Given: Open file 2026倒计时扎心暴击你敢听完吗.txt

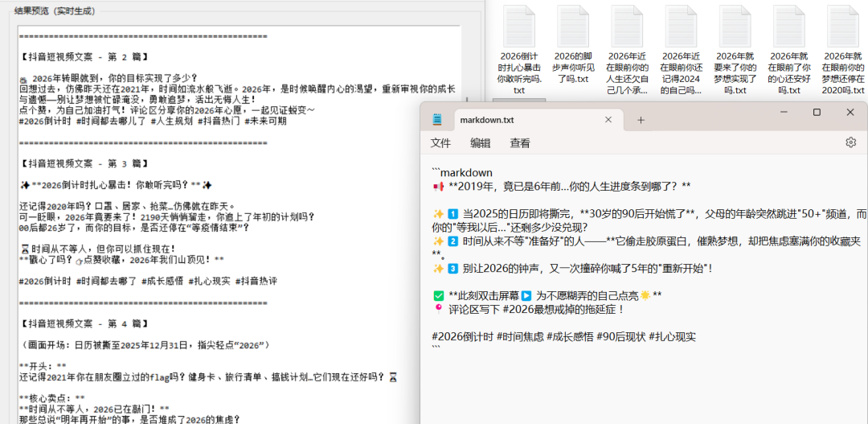Looking at the screenshot, I should click(520, 50).
